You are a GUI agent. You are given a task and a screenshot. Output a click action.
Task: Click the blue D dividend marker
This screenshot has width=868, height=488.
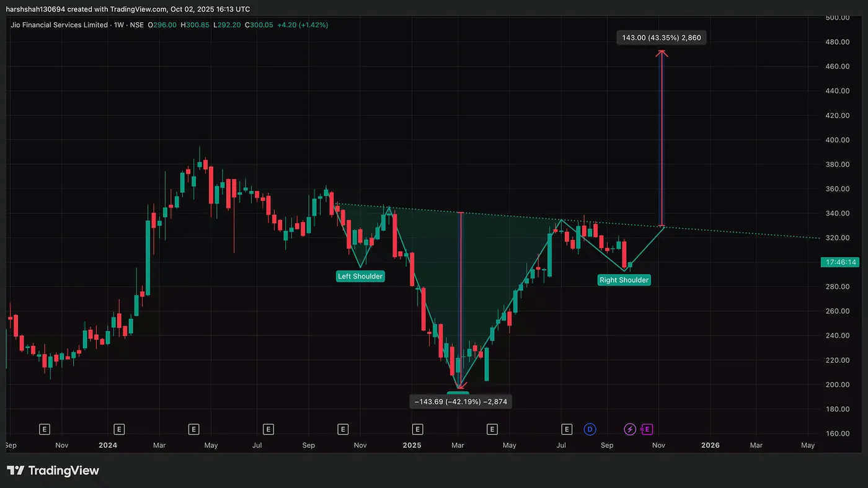point(590,429)
